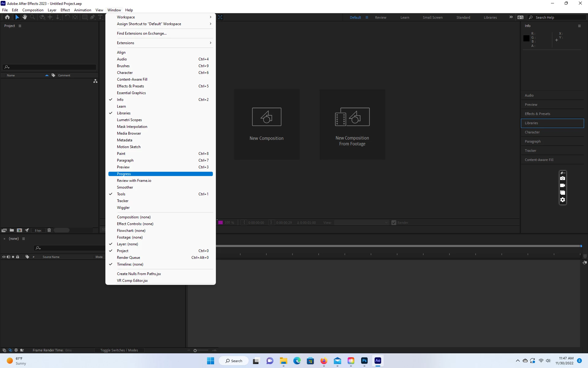The width and height of the screenshot is (588, 368).
Task: Click the New Folder icon in Project panel
Action: [12, 230]
